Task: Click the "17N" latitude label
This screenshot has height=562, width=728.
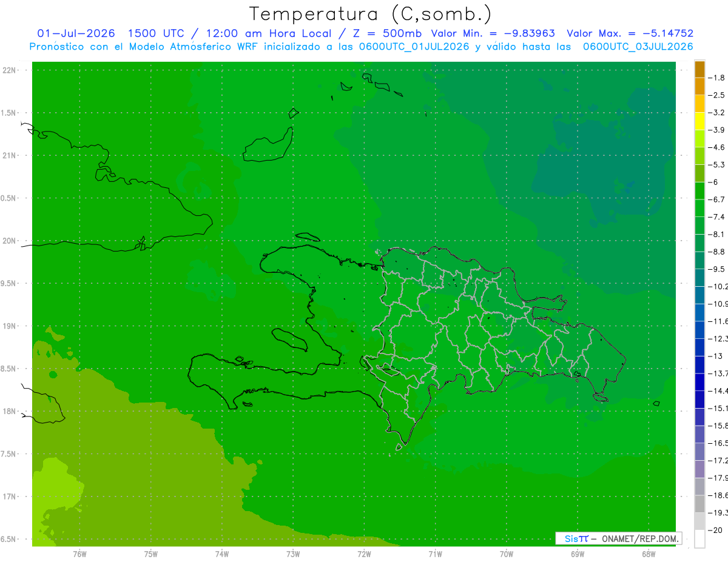Action: click(x=10, y=497)
